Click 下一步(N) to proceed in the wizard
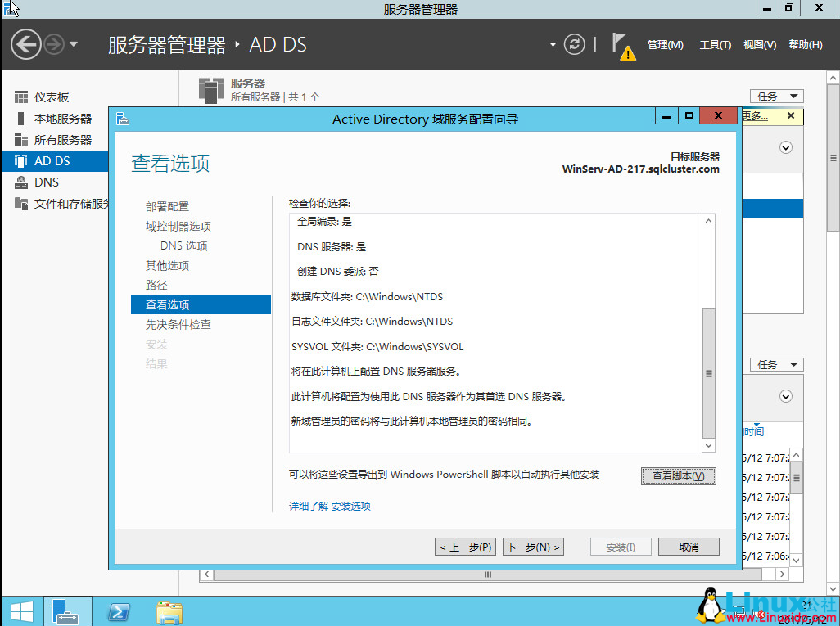The width and height of the screenshot is (840, 626). [533, 547]
